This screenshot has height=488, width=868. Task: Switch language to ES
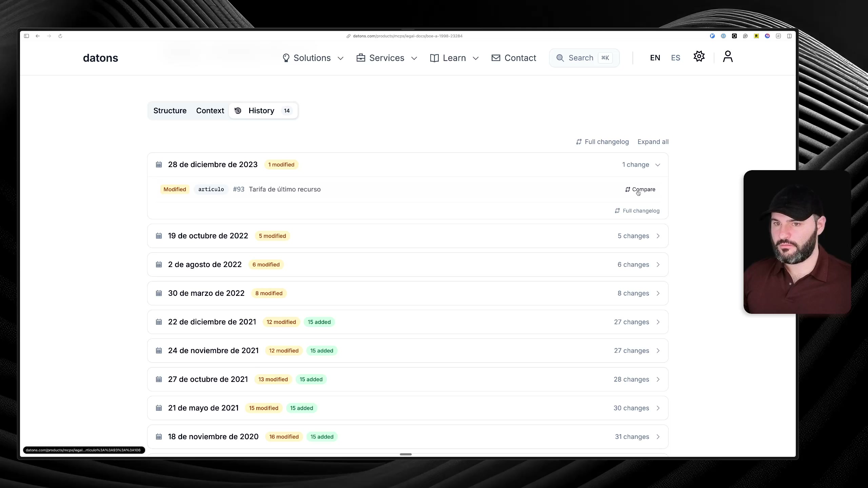(675, 58)
